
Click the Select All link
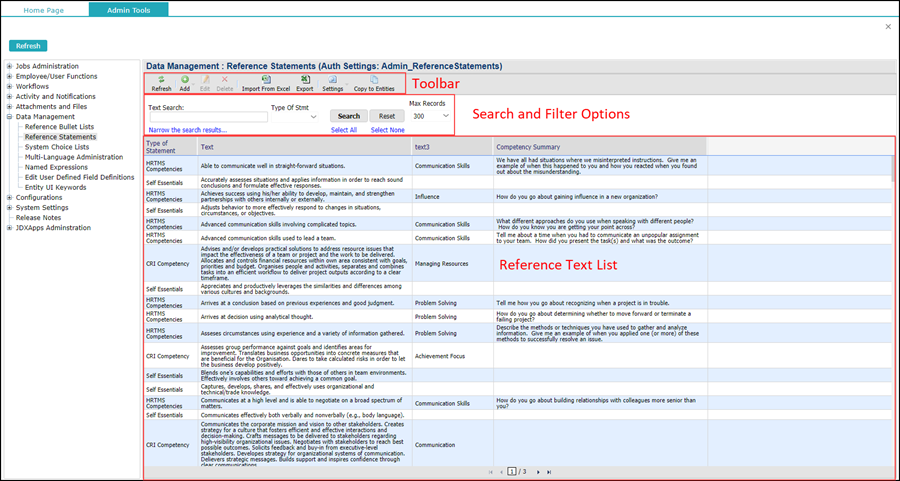coord(343,130)
